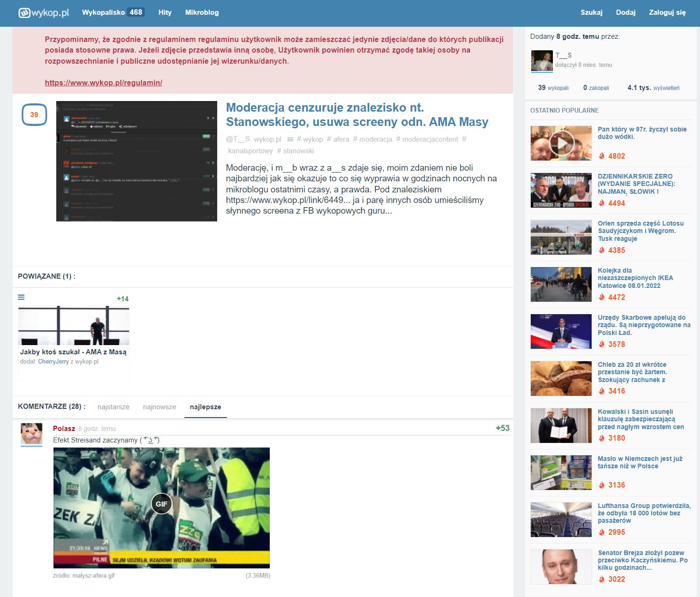
Task: Click flame icon next to 3416
Action: pyautogui.click(x=601, y=391)
